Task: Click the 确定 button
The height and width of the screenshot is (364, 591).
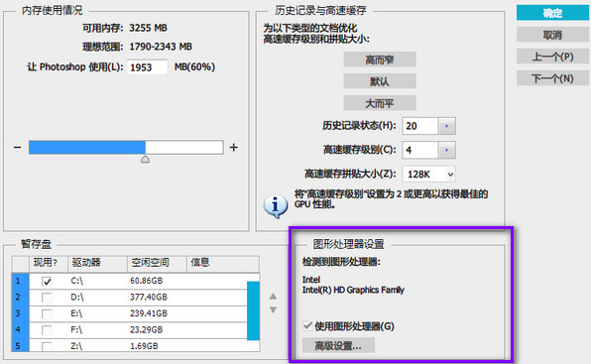Action: [x=552, y=13]
